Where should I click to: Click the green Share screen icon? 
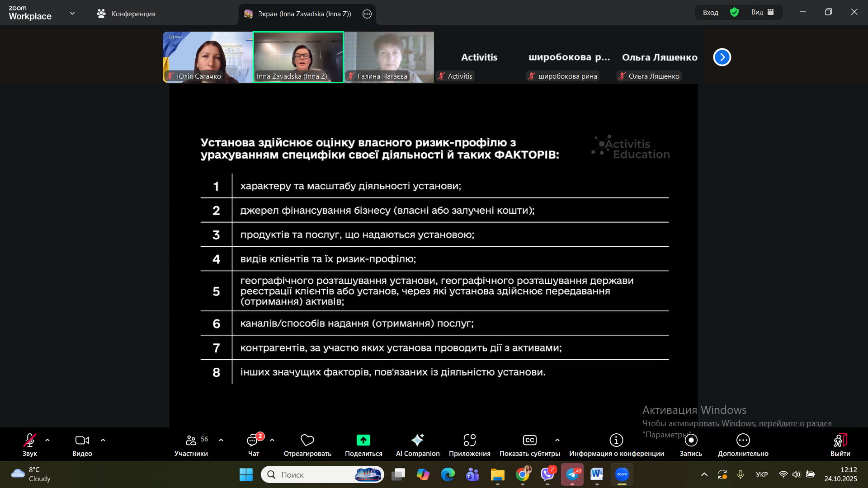click(363, 440)
